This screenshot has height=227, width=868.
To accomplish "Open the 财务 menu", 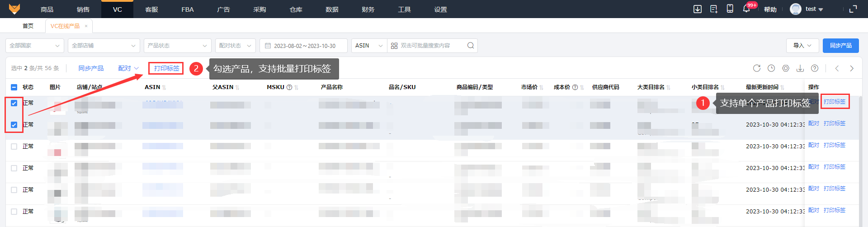I will 368,9.
